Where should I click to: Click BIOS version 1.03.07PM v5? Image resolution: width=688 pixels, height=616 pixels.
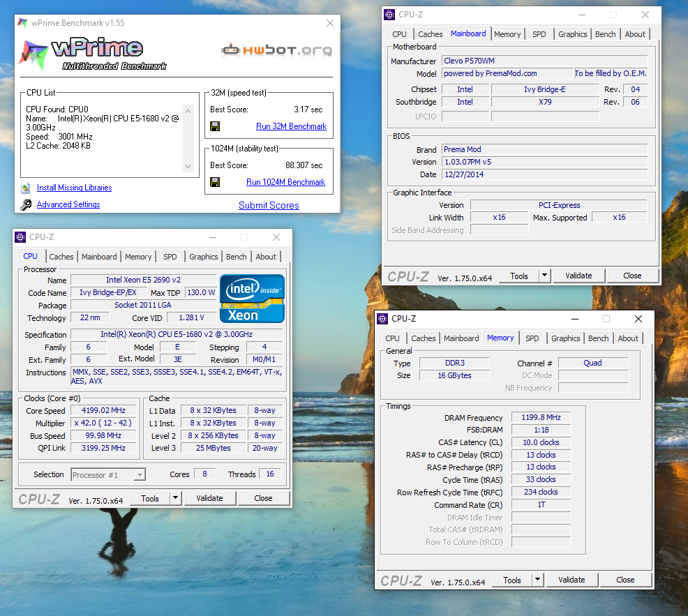[544, 162]
